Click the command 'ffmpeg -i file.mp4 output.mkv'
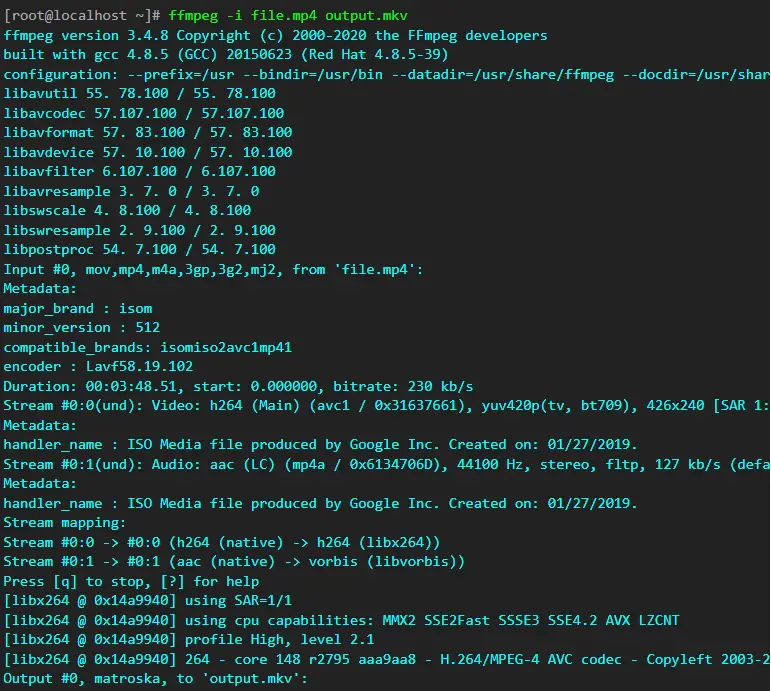Screen dimensions: 771x691 click(x=288, y=16)
